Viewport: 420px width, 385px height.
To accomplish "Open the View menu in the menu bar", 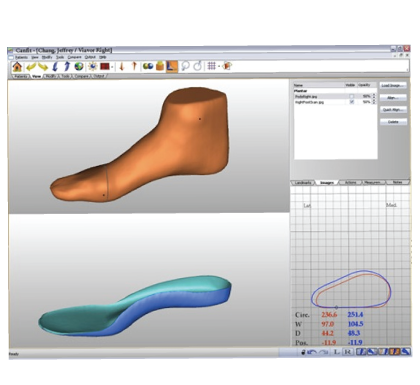I will point(35,57).
